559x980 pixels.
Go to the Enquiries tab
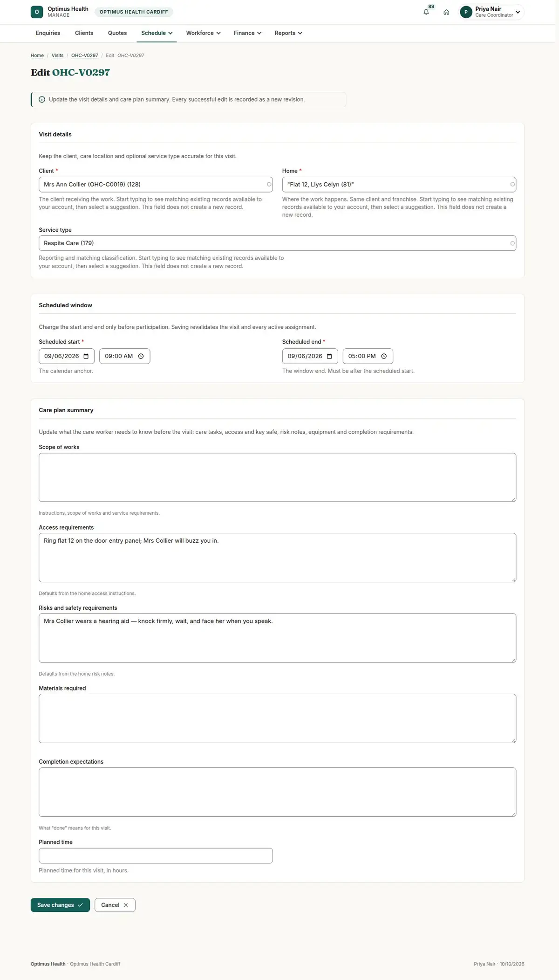click(x=48, y=33)
